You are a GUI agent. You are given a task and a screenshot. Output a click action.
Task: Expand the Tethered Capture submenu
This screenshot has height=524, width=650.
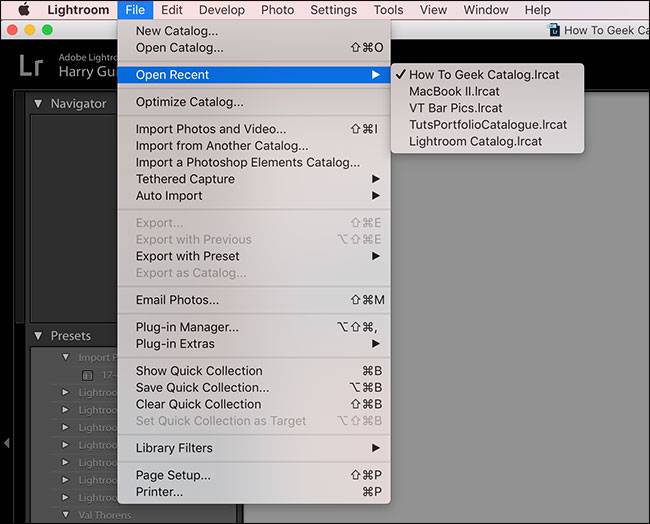254,179
